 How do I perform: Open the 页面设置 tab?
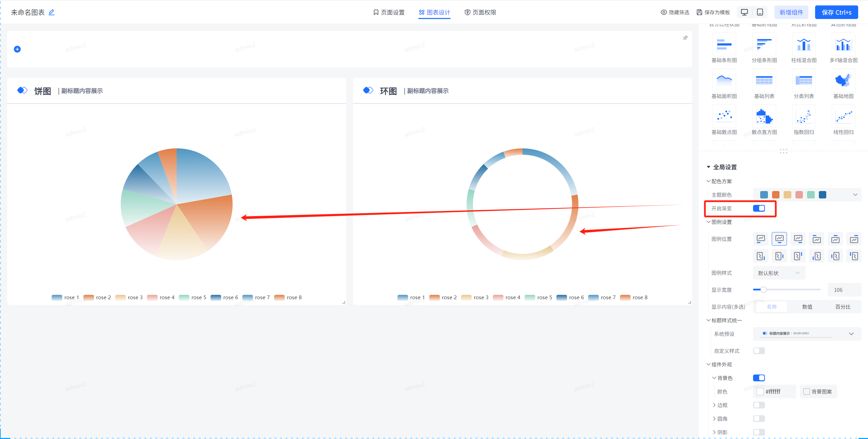389,12
